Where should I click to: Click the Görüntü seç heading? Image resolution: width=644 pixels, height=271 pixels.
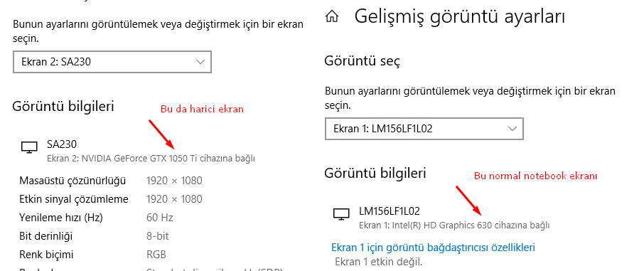363,61
